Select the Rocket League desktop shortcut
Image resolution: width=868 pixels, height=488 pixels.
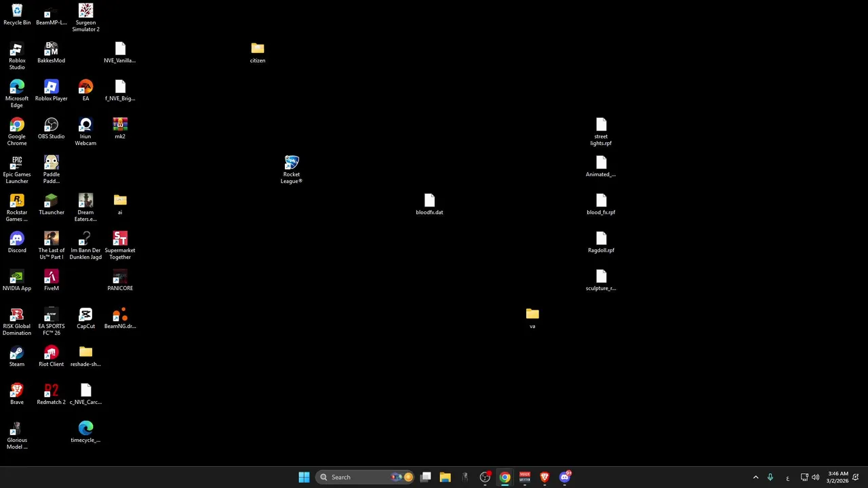(x=292, y=169)
